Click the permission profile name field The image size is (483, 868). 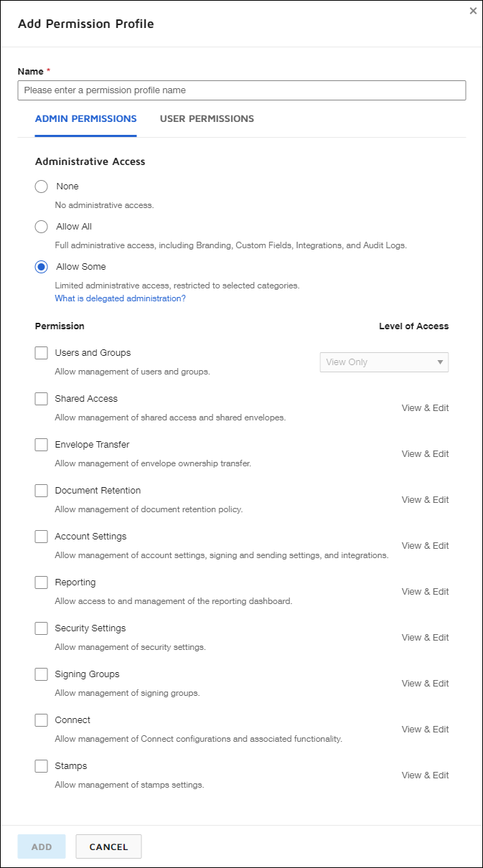click(241, 90)
